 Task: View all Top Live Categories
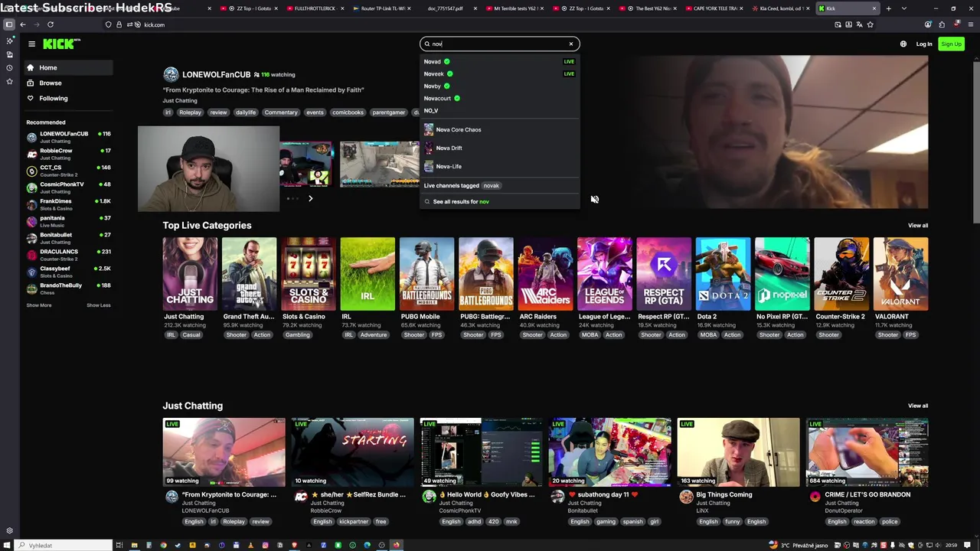coord(917,226)
